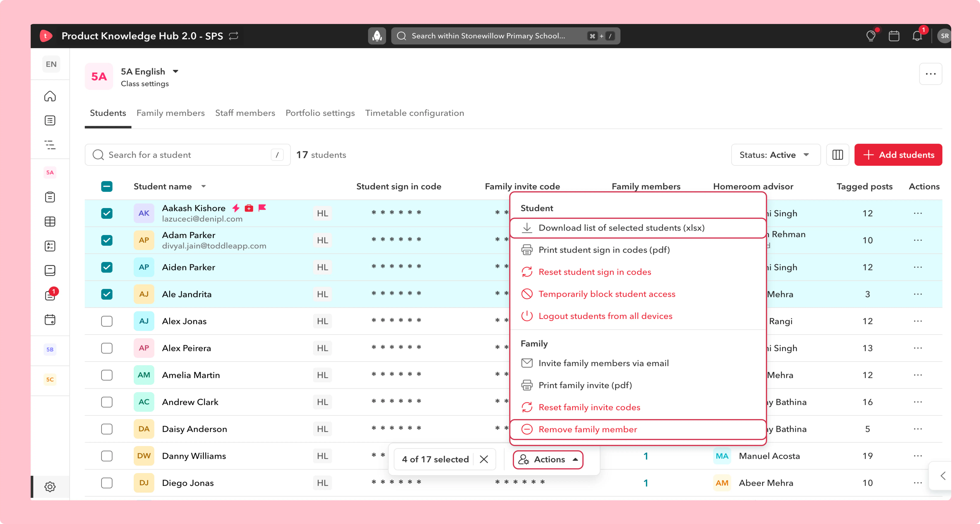Check Daisy Anderson's checkbox
This screenshot has height=524, width=980.
click(x=107, y=429)
